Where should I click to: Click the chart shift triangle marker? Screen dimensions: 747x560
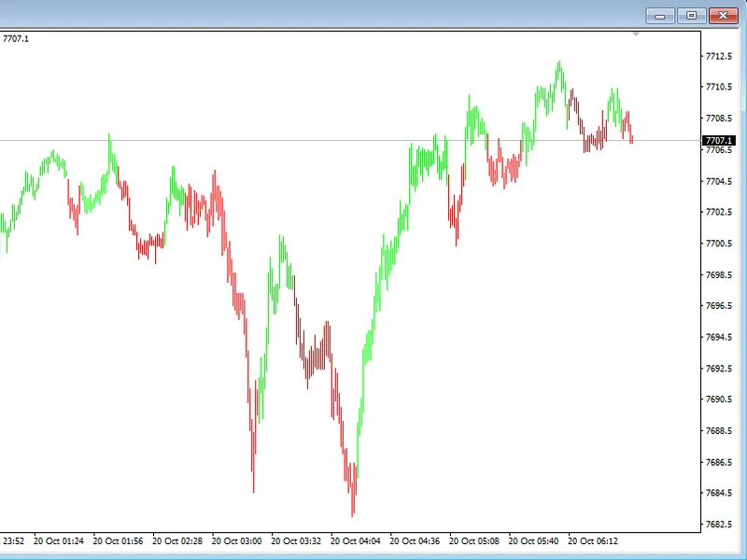(x=636, y=35)
